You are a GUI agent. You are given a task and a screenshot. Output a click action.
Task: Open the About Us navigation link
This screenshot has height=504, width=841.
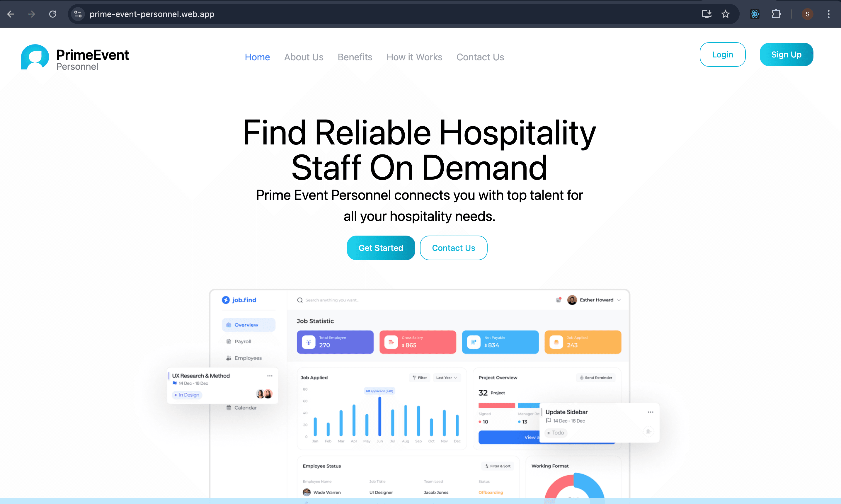[x=304, y=57]
